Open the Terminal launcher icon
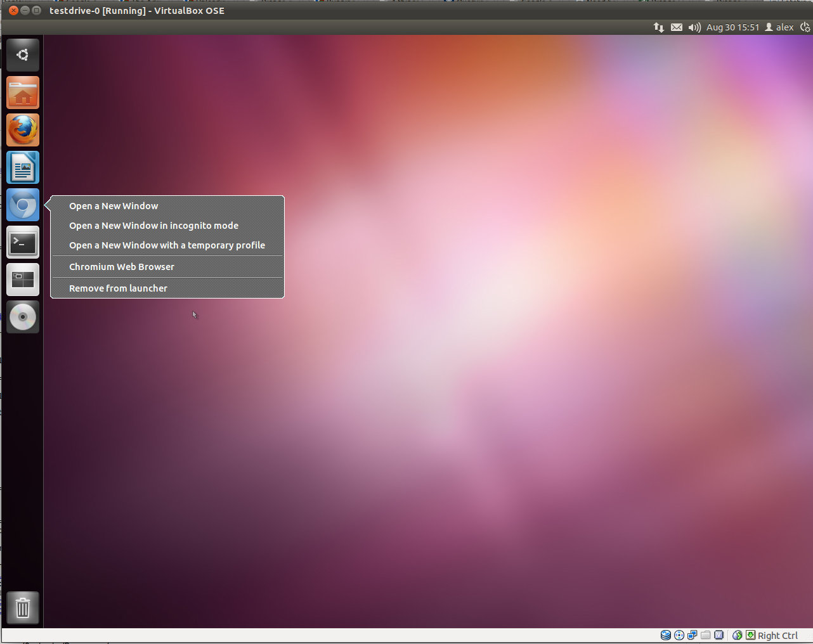This screenshot has width=813, height=644. tap(23, 242)
